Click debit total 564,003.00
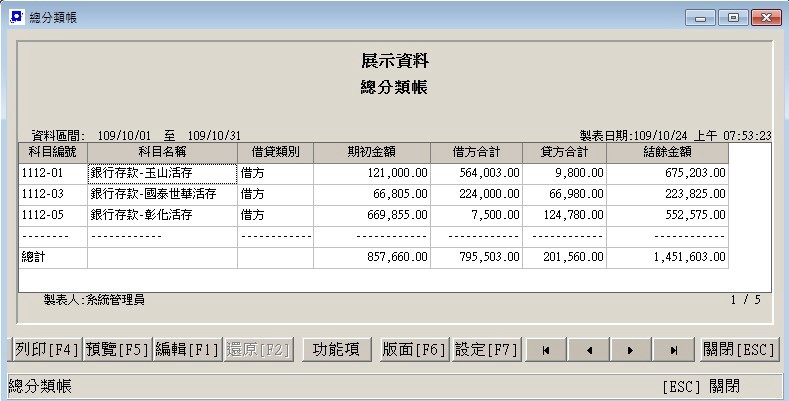 [x=477, y=174]
